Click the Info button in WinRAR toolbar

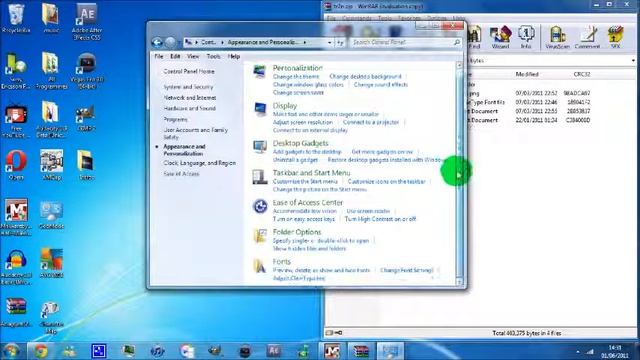(x=526, y=37)
